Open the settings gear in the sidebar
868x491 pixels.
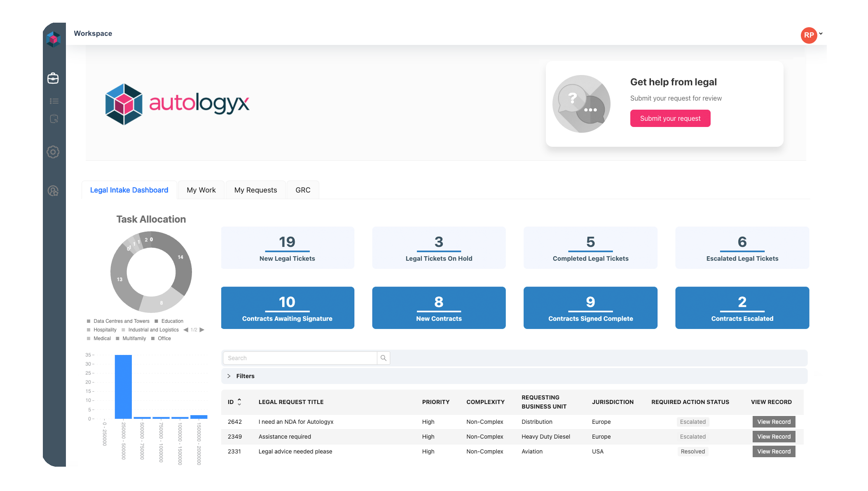(53, 152)
